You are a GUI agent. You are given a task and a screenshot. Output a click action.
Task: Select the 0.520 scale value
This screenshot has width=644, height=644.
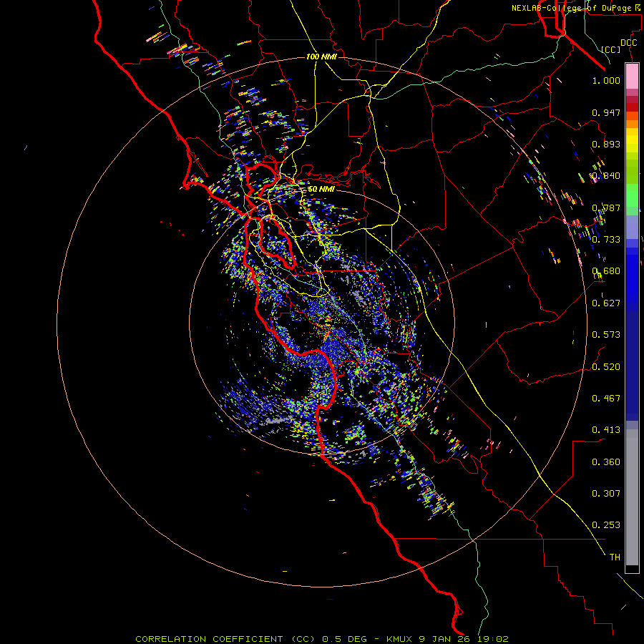pyautogui.click(x=606, y=367)
